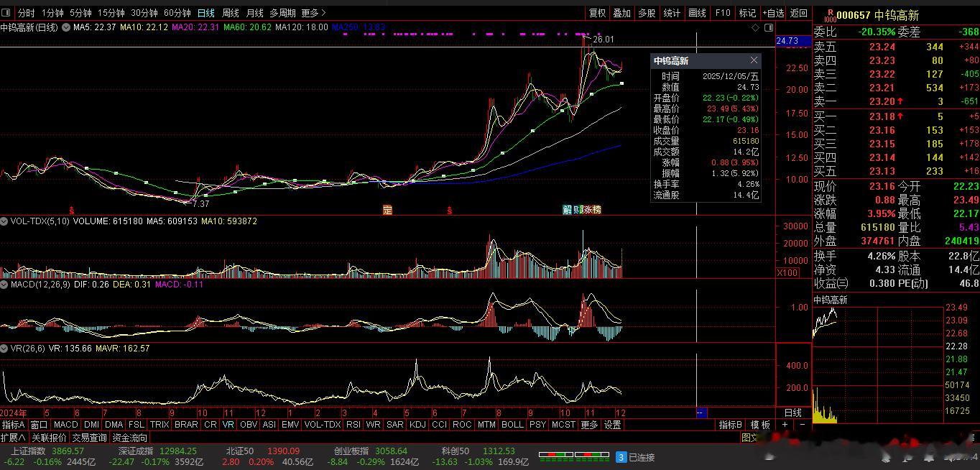Select the 指标B indicator group
Image resolution: width=980 pixels, height=470 pixels.
[731, 425]
